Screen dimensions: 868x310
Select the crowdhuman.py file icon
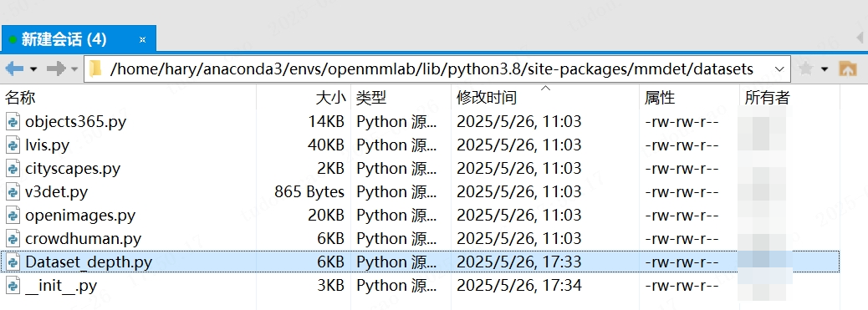point(13,239)
